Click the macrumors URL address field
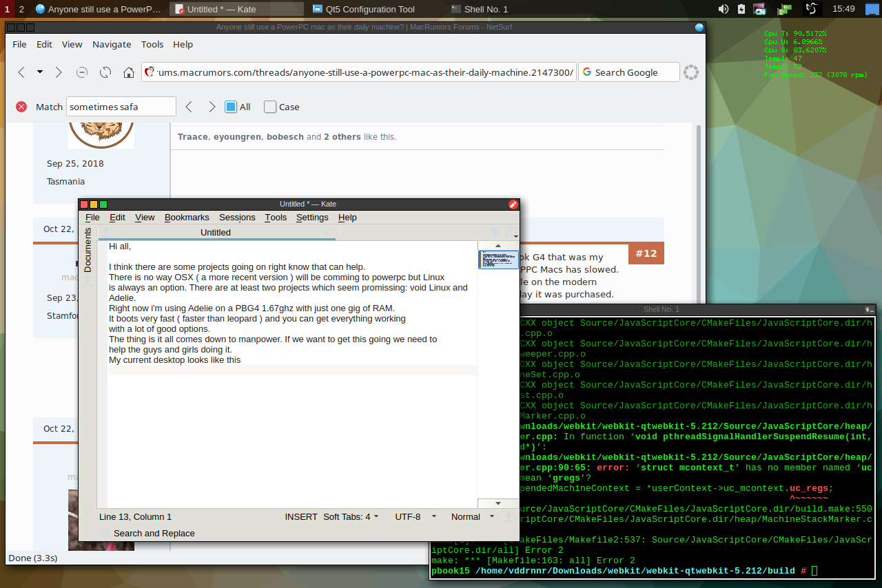This screenshot has height=588, width=882. [x=358, y=72]
